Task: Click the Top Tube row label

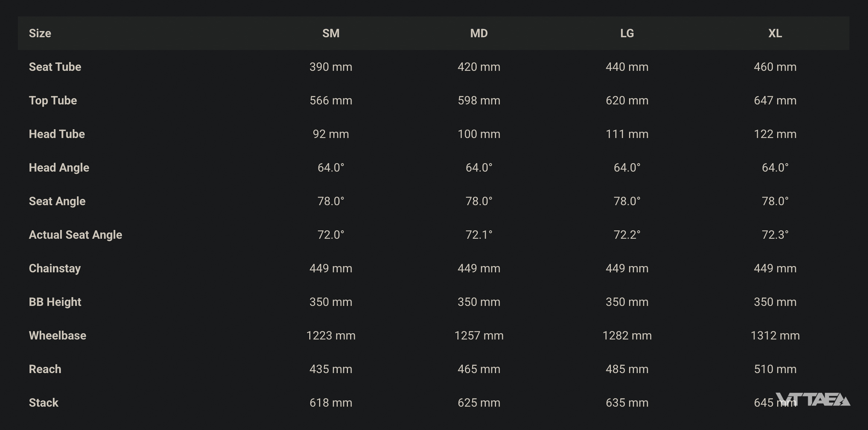Action: pyautogui.click(x=53, y=100)
